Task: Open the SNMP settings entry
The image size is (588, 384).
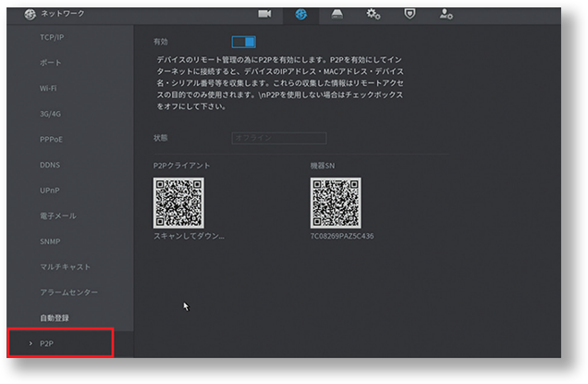Action: tap(50, 242)
